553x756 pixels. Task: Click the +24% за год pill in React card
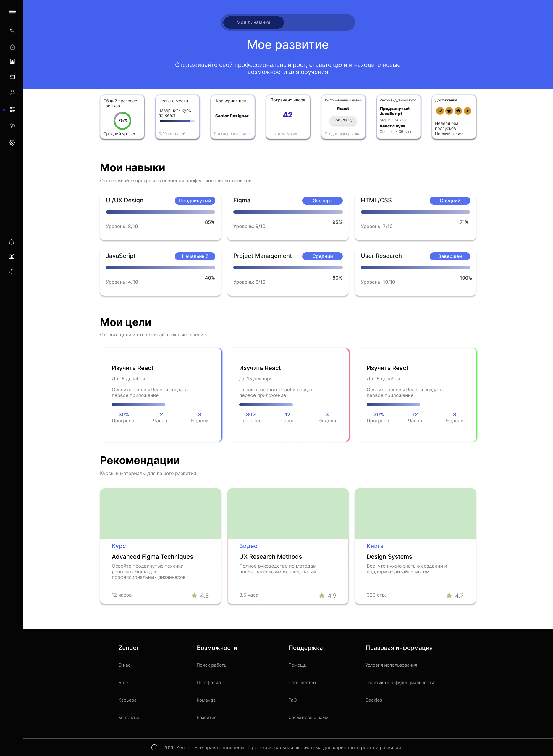point(343,120)
